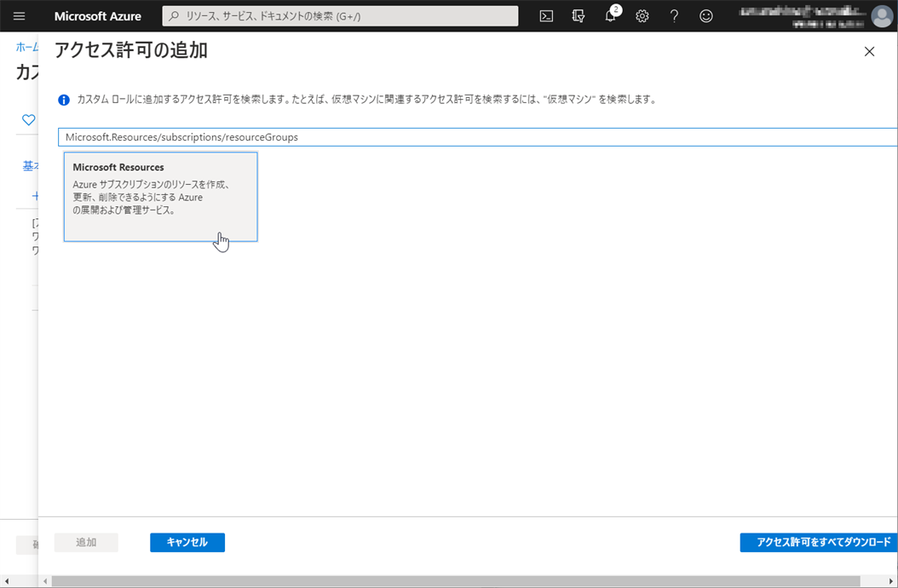Image resolution: width=898 pixels, height=588 pixels.
Task: Click アクセス許可をすべてダウンロード button
Action: (819, 542)
